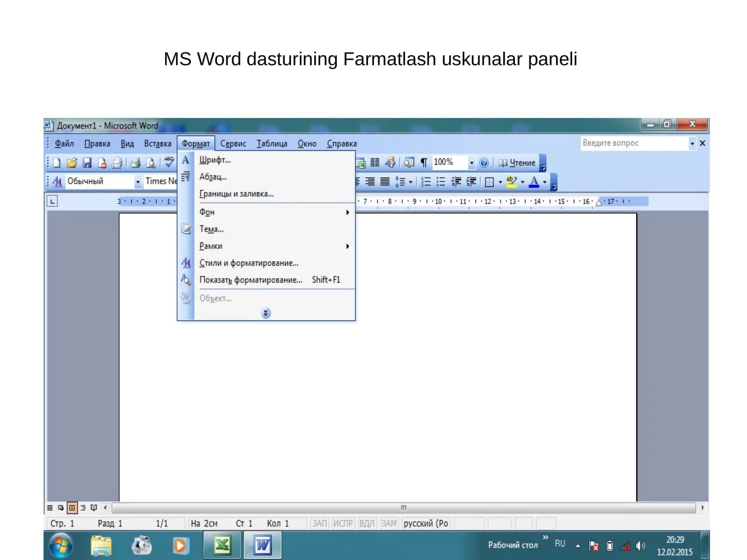Click the Outside Border icon
The width and height of the screenshot is (747, 560).
tap(489, 182)
